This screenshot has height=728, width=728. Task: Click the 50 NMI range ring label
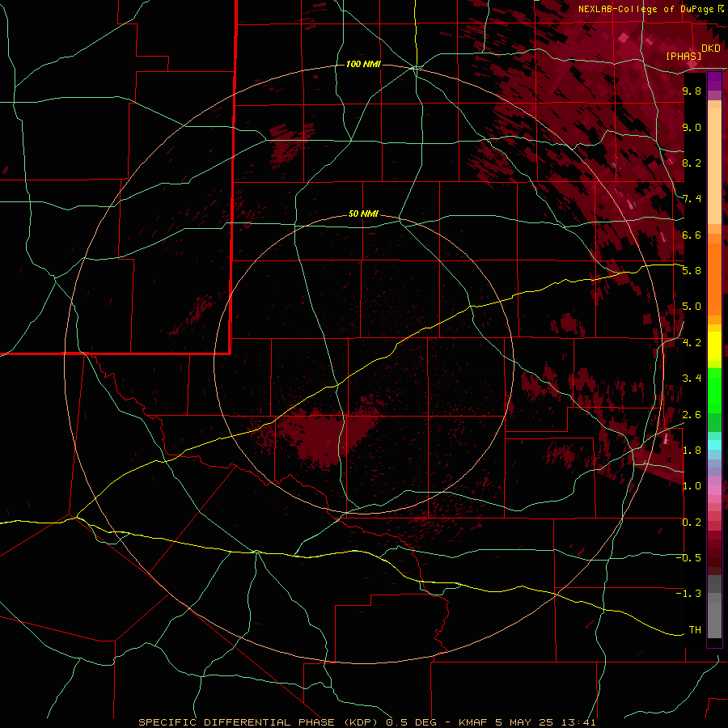363,214
